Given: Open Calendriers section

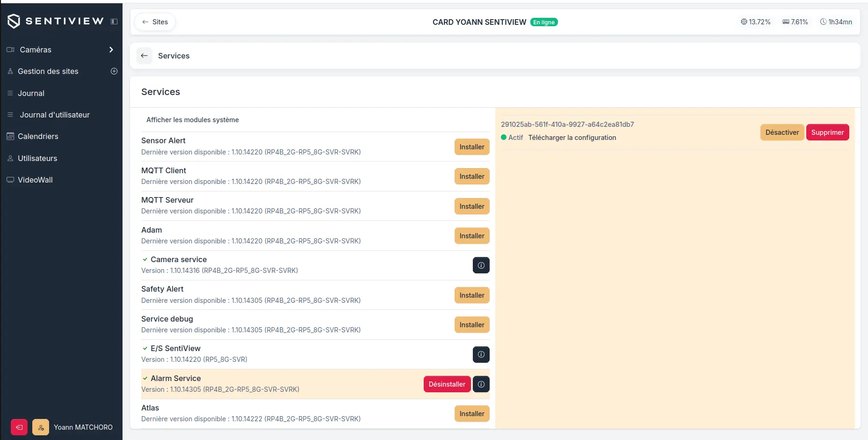Looking at the screenshot, I should click(x=38, y=136).
